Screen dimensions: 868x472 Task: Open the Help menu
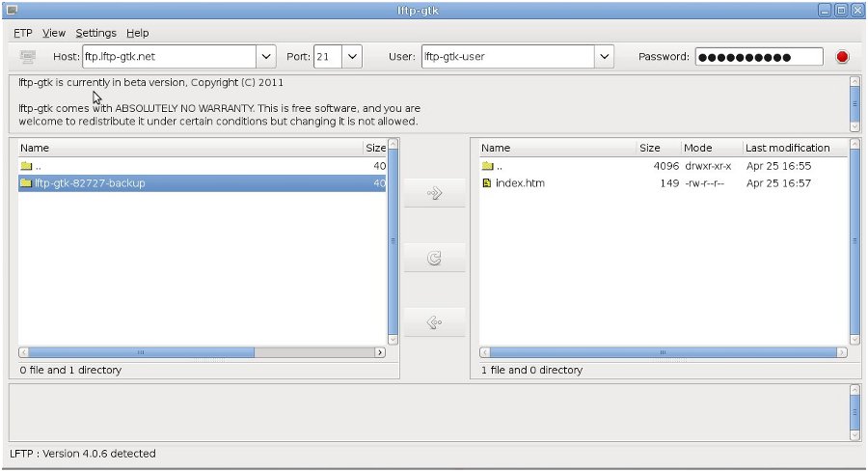pos(137,33)
